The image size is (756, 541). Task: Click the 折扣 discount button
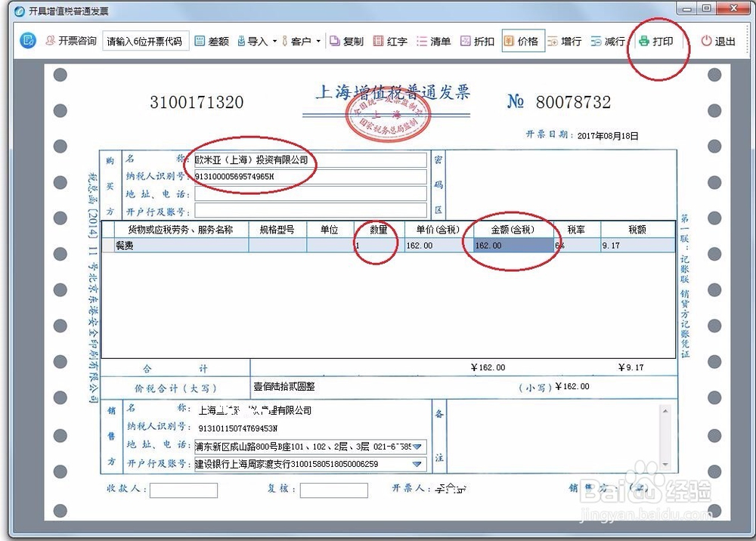click(x=477, y=42)
